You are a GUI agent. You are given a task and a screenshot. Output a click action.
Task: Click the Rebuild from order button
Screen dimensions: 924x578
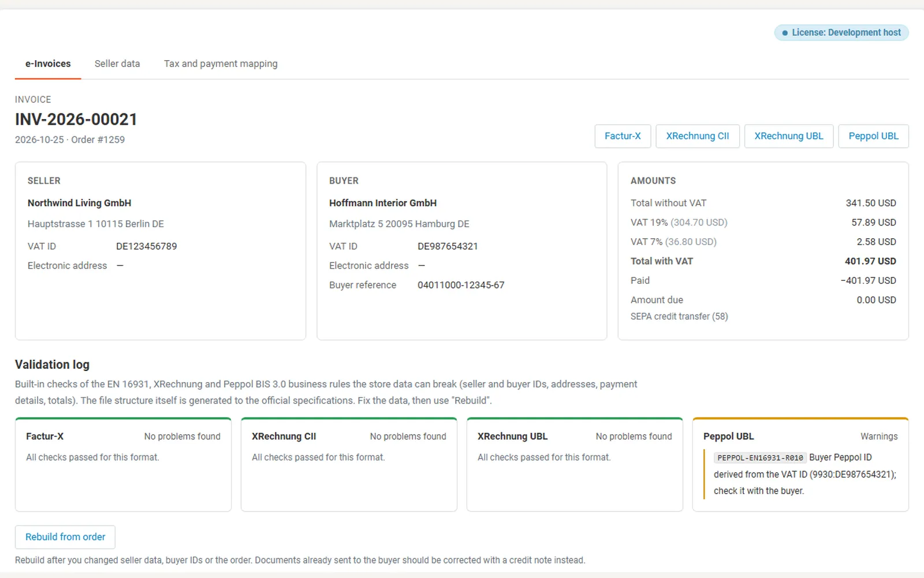[x=65, y=537]
